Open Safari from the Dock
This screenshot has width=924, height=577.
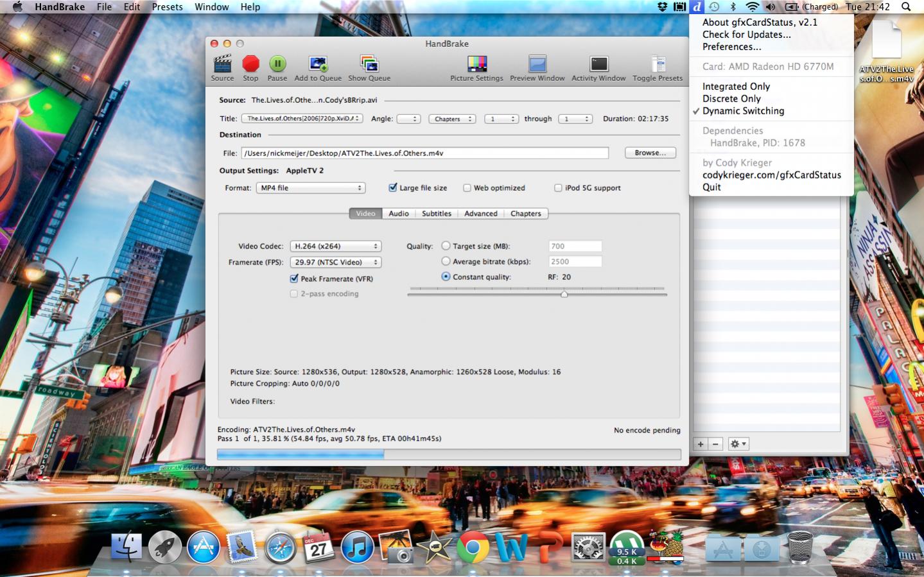tap(281, 547)
